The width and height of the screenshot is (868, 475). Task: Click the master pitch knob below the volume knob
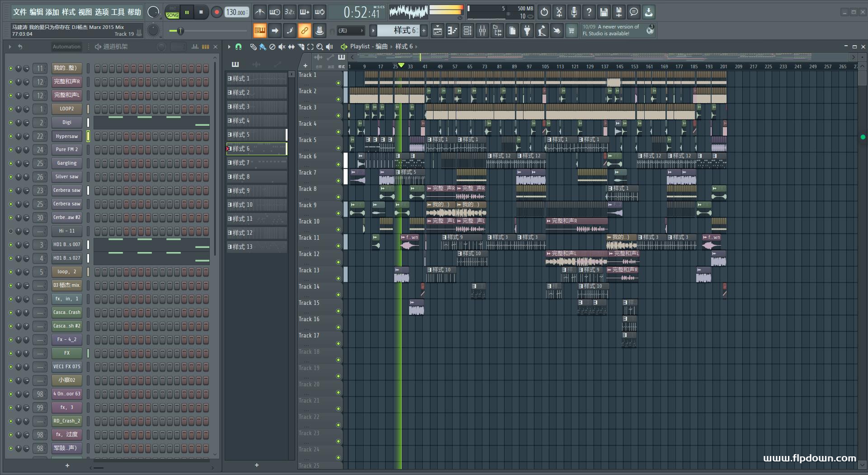[154, 30]
